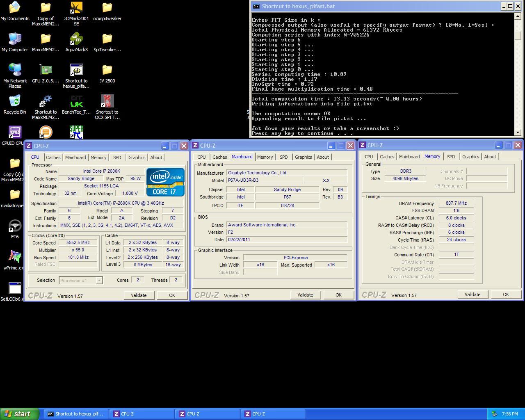Open SPD tab in the Mainboard CPU-Z window
Screen dimensions: 525x420
pyautogui.click(x=283, y=157)
